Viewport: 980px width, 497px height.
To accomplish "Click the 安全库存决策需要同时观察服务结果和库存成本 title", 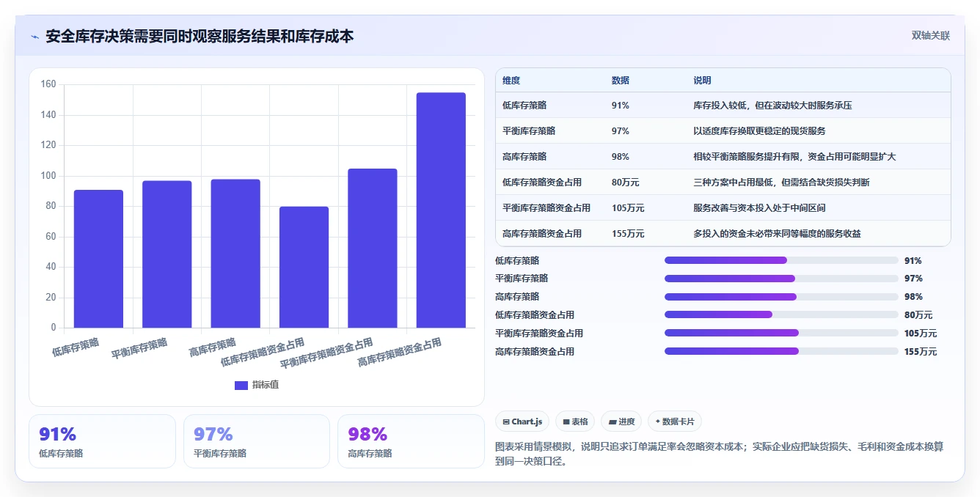I will click(200, 37).
